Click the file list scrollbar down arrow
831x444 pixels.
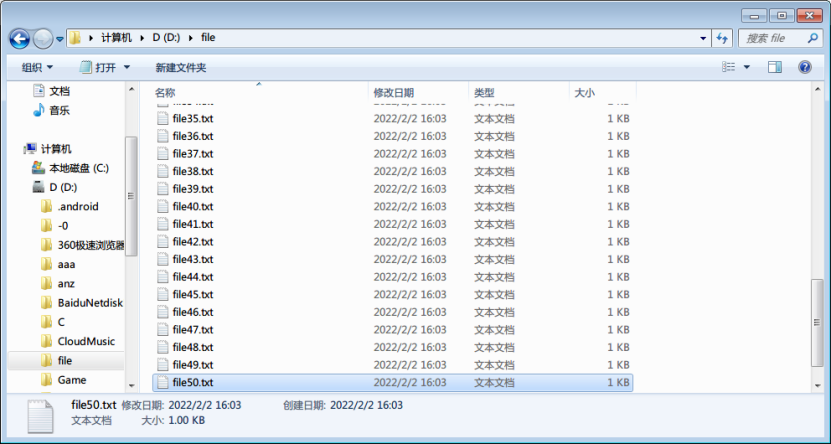tap(817, 386)
